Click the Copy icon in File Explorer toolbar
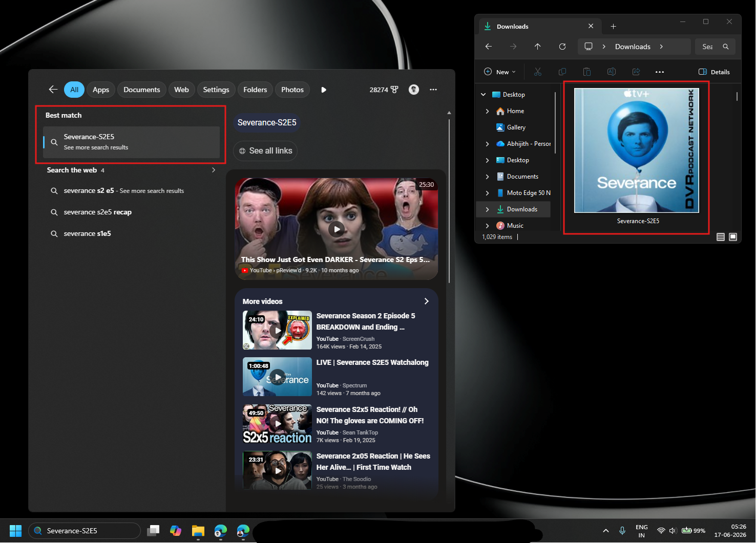 (562, 72)
